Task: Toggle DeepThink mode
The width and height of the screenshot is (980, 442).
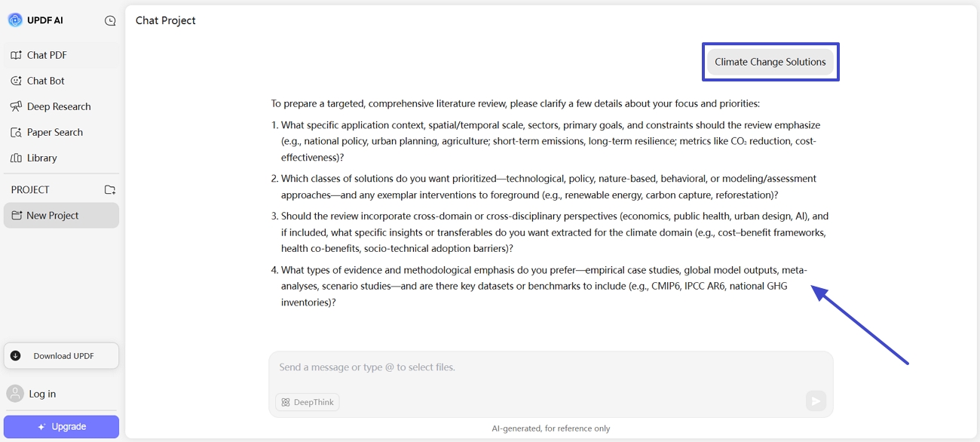Action: click(x=308, y=402)
